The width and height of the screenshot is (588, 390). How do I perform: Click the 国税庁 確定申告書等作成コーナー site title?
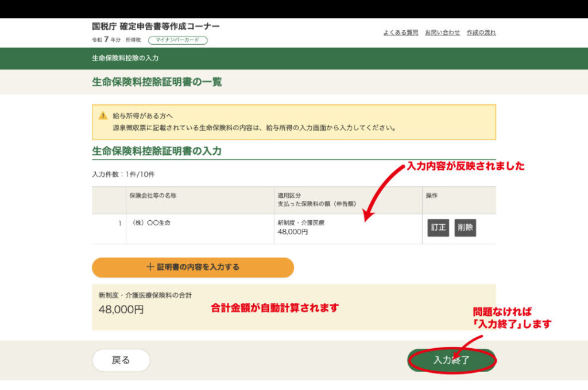tap(156, 26)
